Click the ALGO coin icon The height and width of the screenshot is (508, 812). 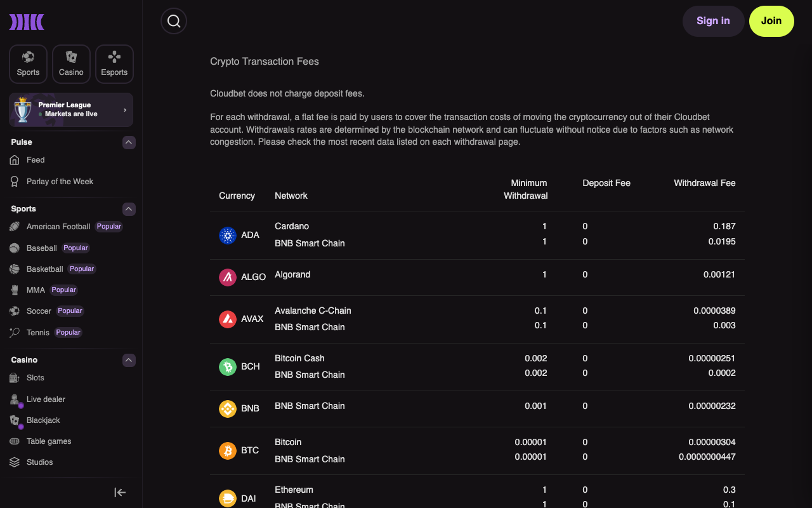point(228,277)
